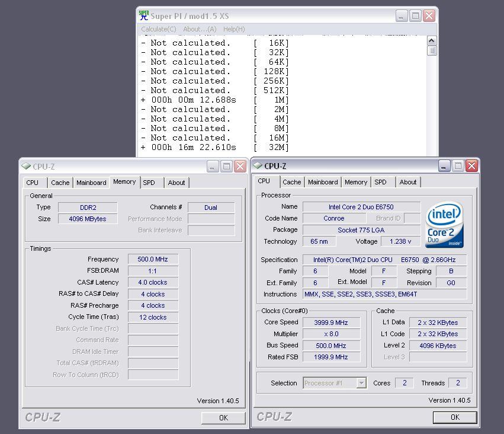Click the Level 2 4096 KBytes cache field

coord(438,346)
